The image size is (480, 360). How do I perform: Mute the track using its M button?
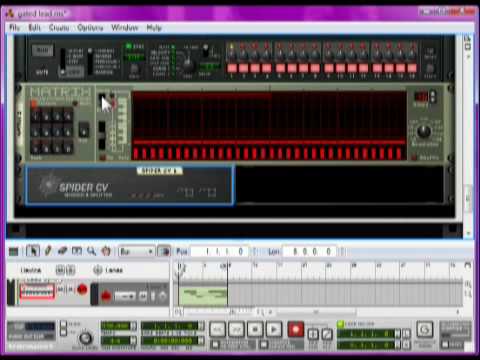(x=60, y=289)
